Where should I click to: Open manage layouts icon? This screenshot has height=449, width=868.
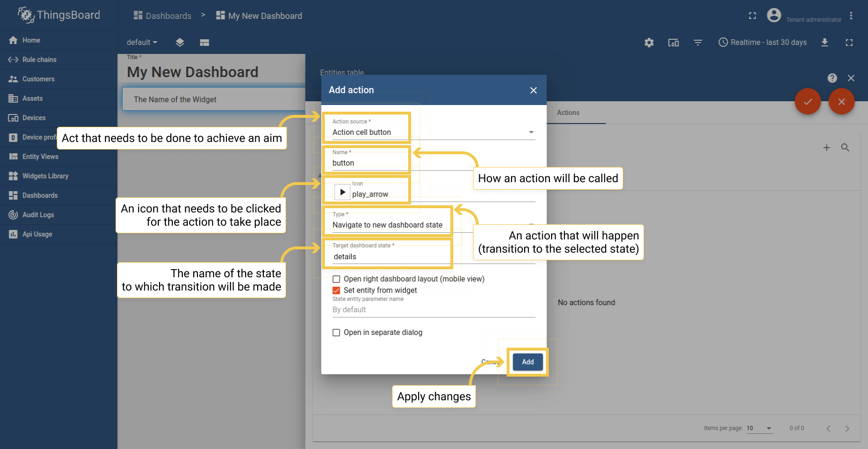(x=205, y=43)
